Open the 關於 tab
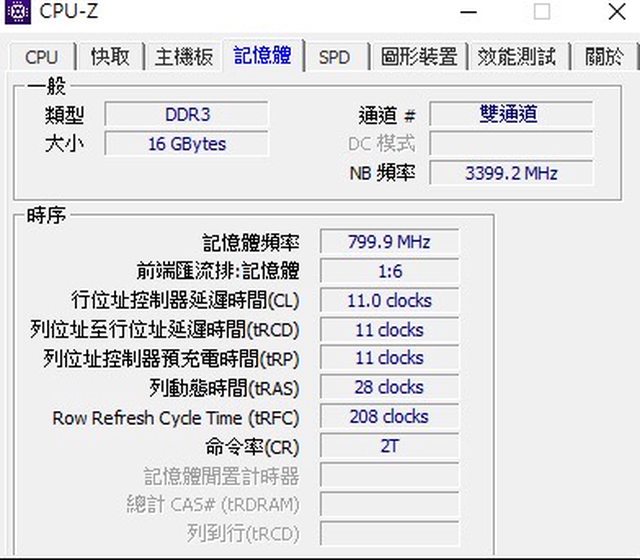 [x=604, y=57]
